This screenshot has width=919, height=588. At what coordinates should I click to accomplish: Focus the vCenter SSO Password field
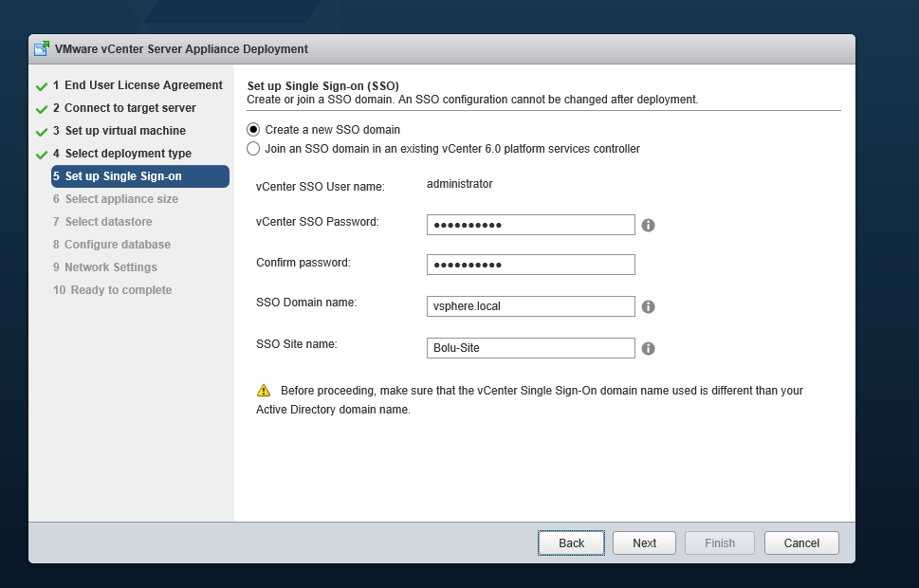click(x=530, y=225)
